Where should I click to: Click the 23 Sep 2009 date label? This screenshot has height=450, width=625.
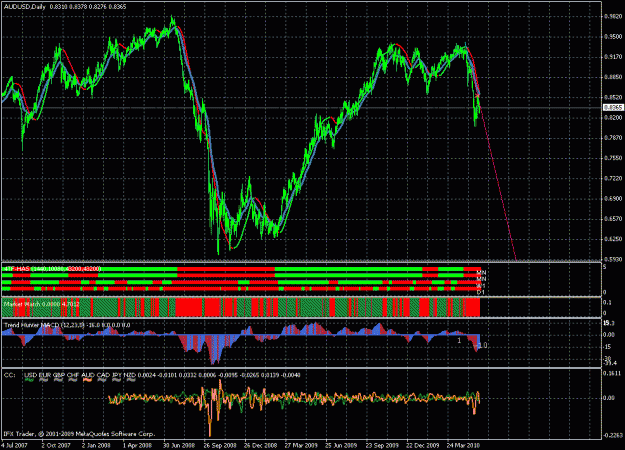[382, 445]
